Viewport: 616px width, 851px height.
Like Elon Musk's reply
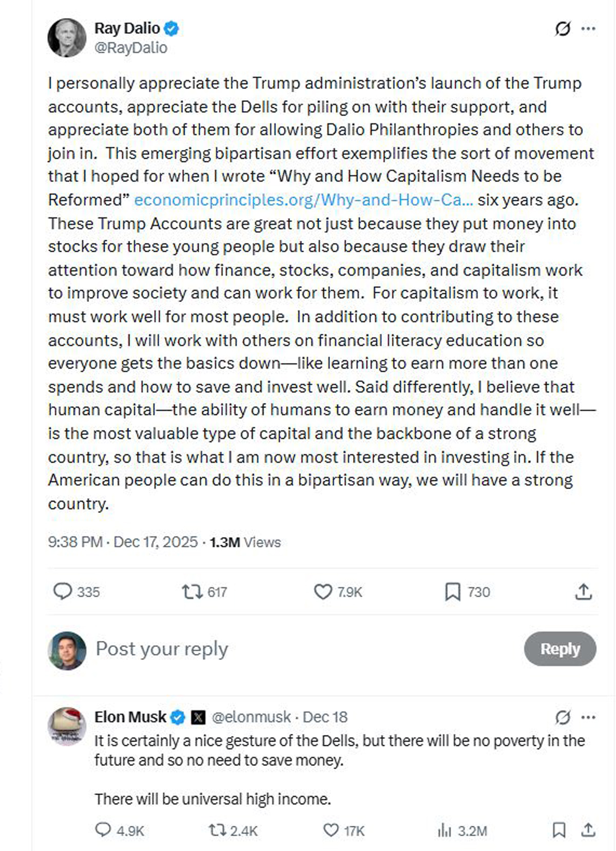tap(331, 830)
